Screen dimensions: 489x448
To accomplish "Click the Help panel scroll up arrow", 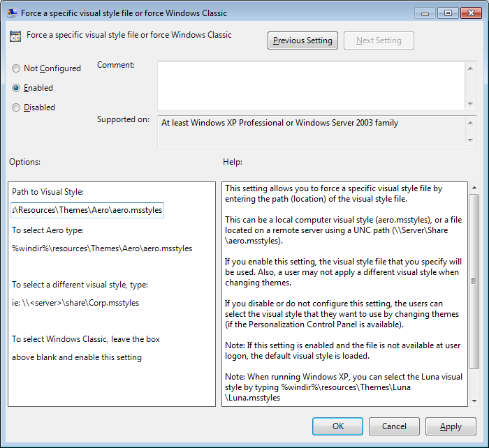I will [x=474, y=188].
